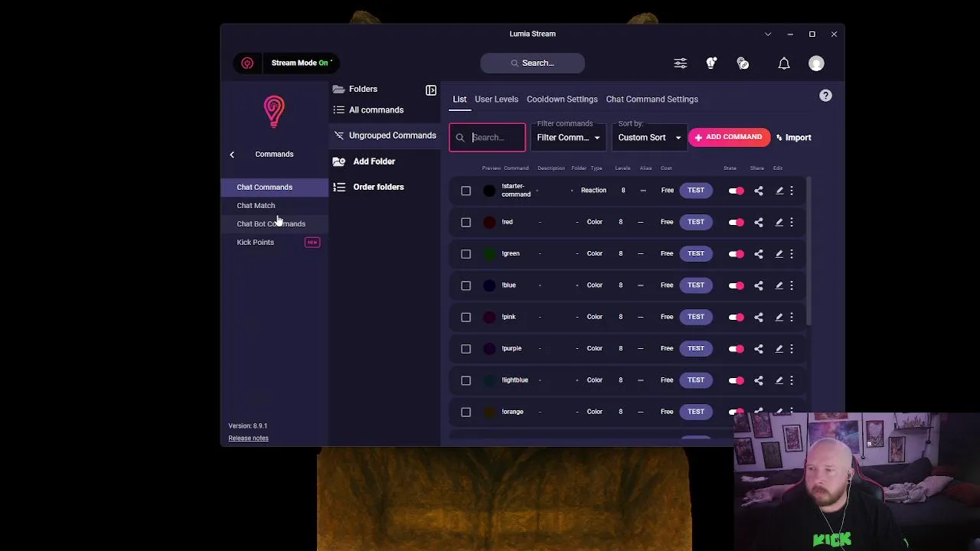Edit the !purple command
980x551 pixels.
coord(779,348)
